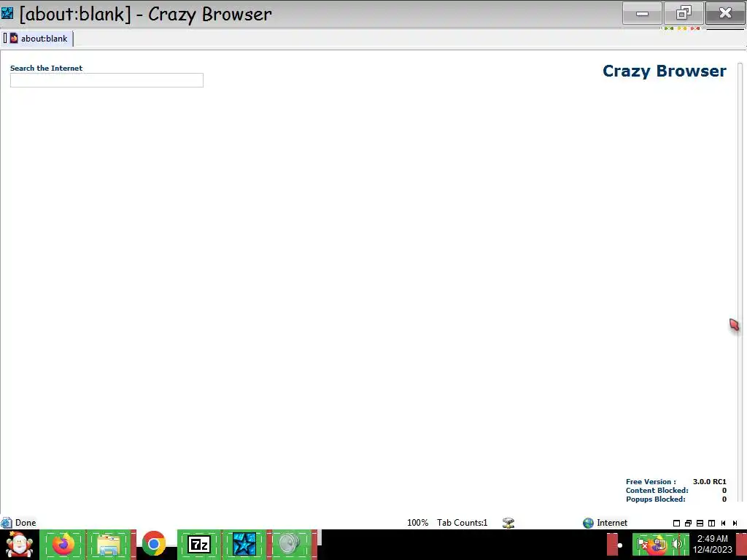
Task: Open the clock showing 2:49 AM
Action: (x=712, y=544)
